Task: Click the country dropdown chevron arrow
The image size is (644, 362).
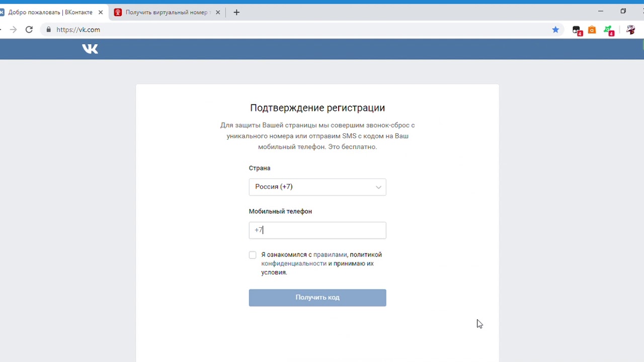Action: point(378,188)
